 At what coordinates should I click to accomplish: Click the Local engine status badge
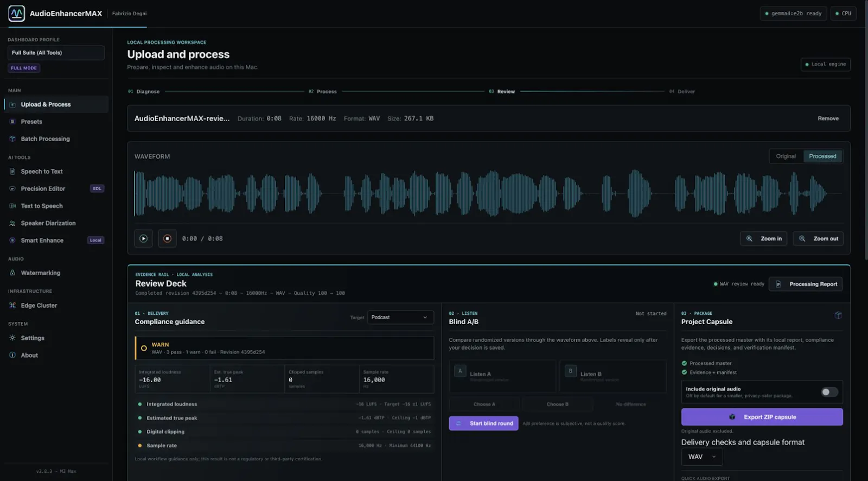826,64
